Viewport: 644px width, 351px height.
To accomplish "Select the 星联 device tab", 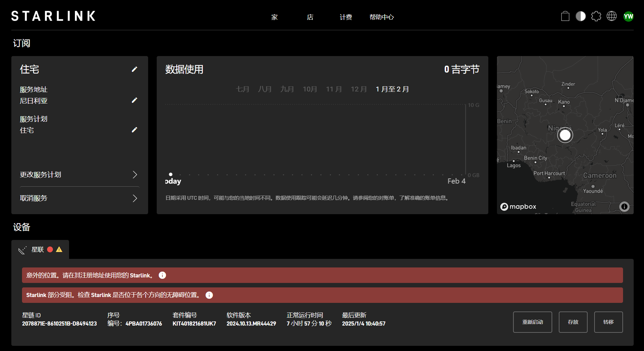I will tap(40, 250).
